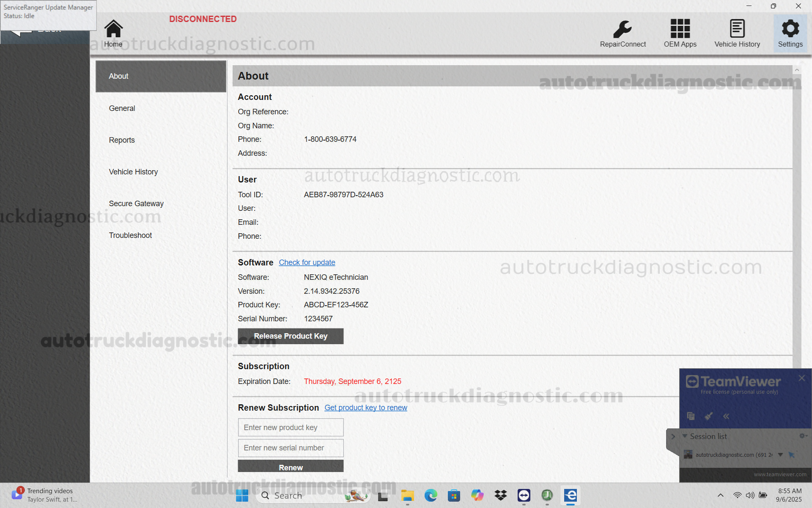Screen dimensions: 812x508
Task: Open dropdown beside autotruckdiagnostic.com session
Action: [x=780, y=455]
